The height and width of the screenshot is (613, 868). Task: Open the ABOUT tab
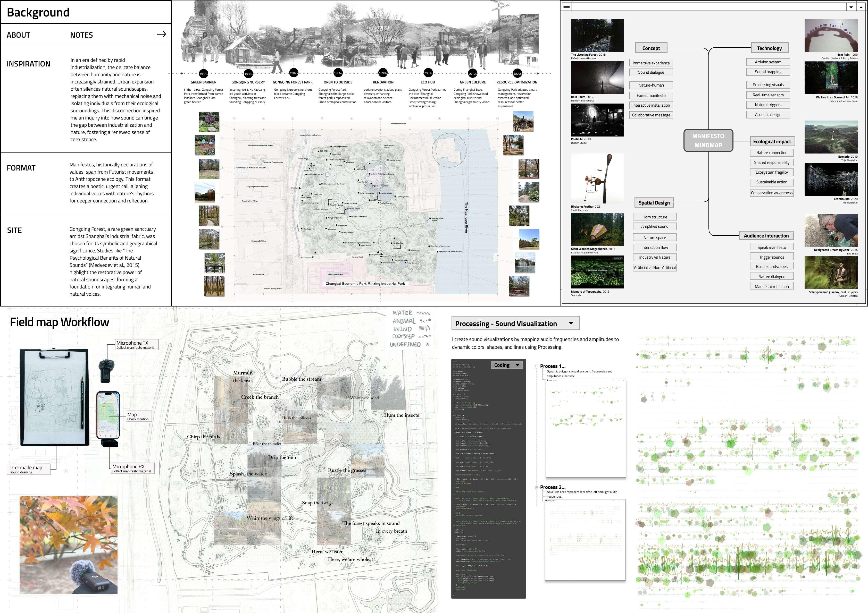tap(19, 35)
